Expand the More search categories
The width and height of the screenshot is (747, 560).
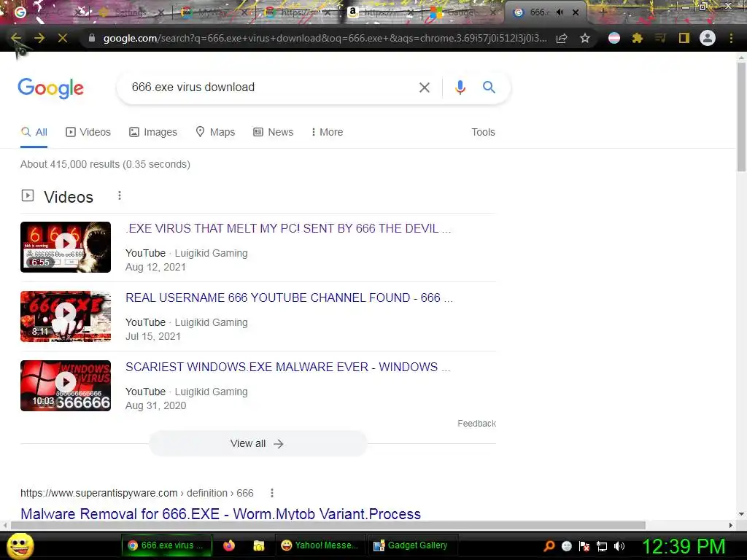(x=327, y=132)
